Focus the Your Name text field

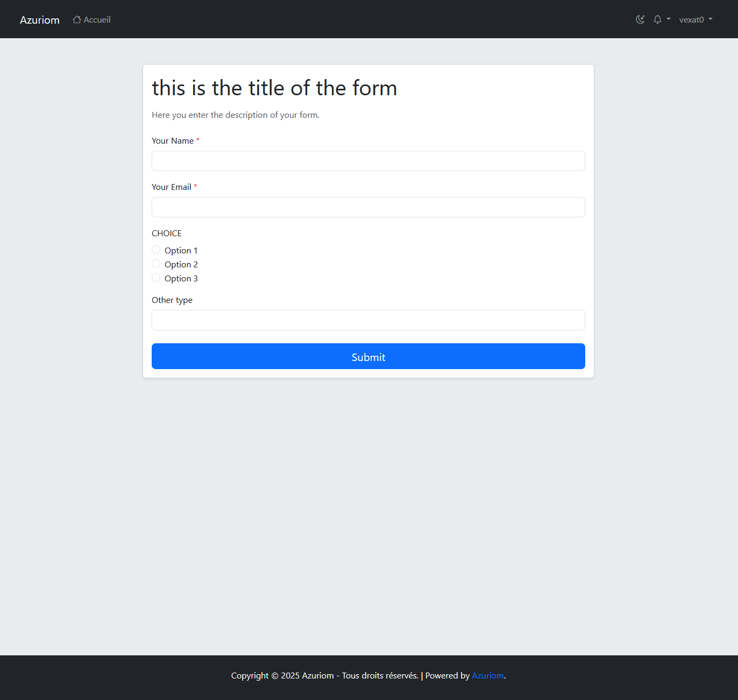[x=368, y=161]
